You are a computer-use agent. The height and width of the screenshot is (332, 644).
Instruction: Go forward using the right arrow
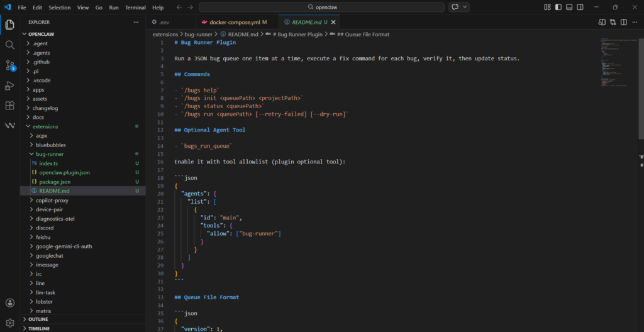tap(190, 8)
